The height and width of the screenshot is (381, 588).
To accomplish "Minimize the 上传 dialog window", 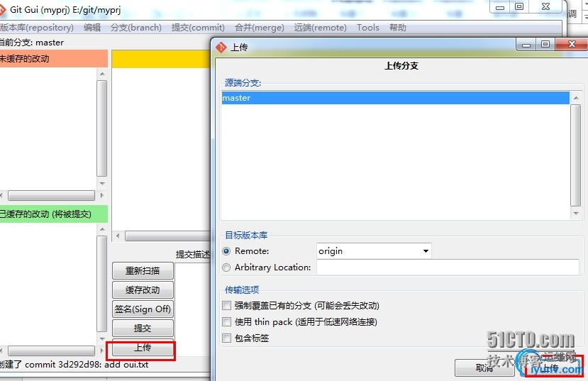I will coord(526,45).
